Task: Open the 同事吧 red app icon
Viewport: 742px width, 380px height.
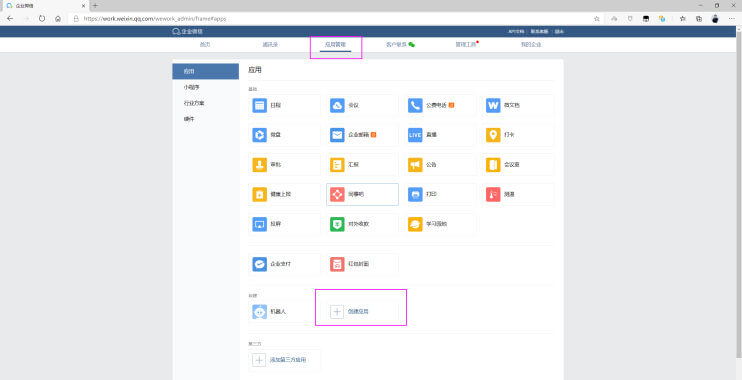Action: [337, 194]
